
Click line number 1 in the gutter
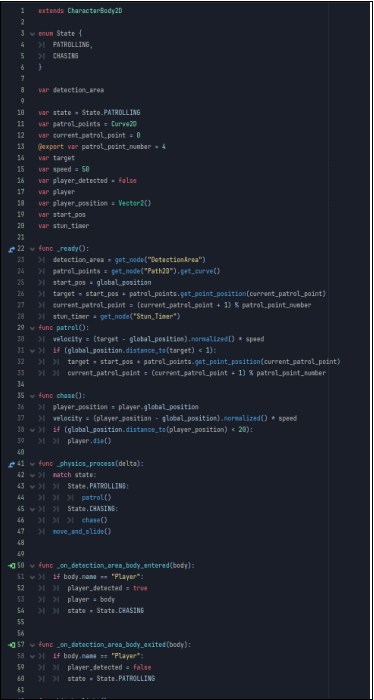[x=22, y=11]
